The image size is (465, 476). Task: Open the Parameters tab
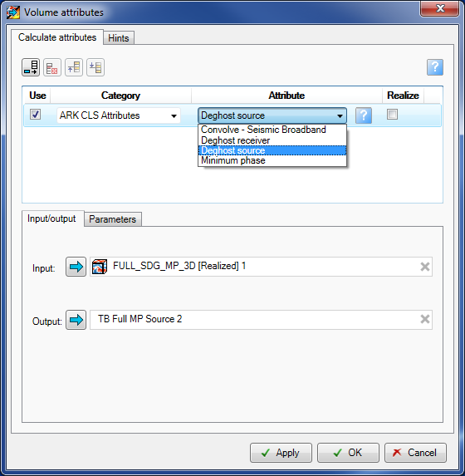point(113,219)
